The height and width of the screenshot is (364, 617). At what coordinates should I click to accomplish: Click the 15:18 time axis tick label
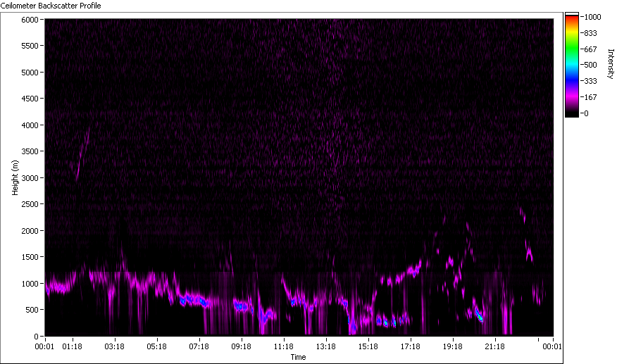point(368,346)
